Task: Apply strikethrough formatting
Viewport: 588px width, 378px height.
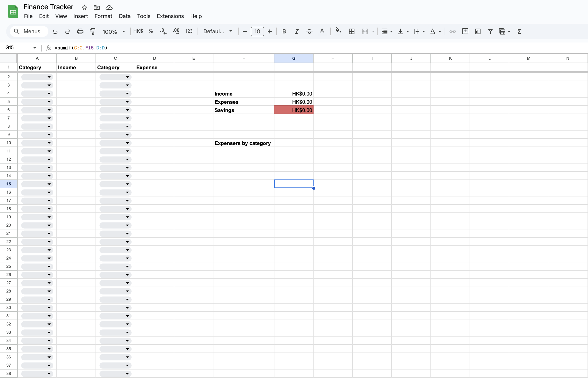Action: click(x=309, y=31)
